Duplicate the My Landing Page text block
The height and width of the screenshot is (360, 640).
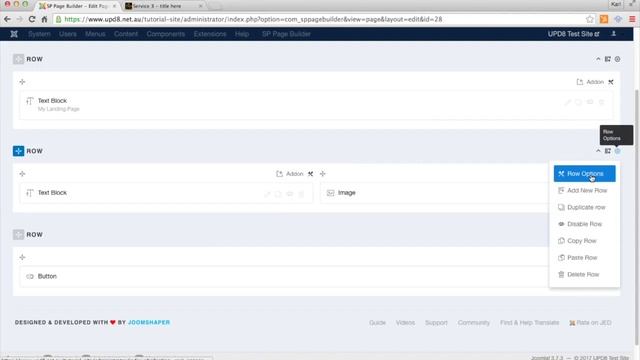(578, 102)
